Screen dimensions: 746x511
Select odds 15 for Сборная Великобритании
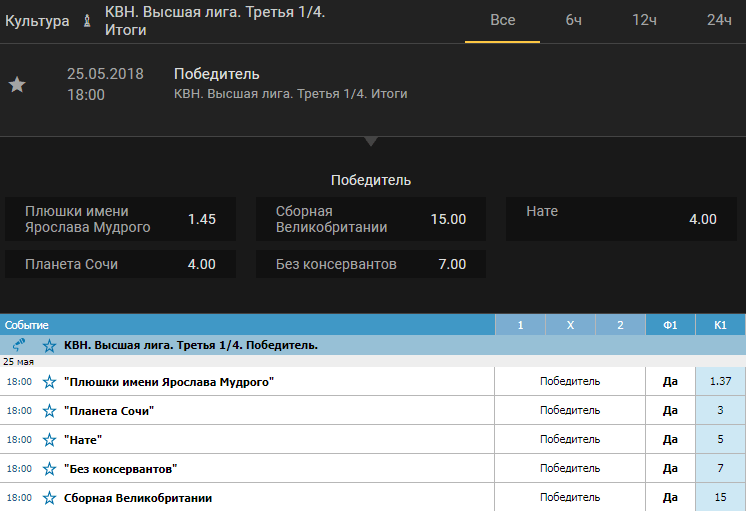pyautogui.click(x=720, y=497)
